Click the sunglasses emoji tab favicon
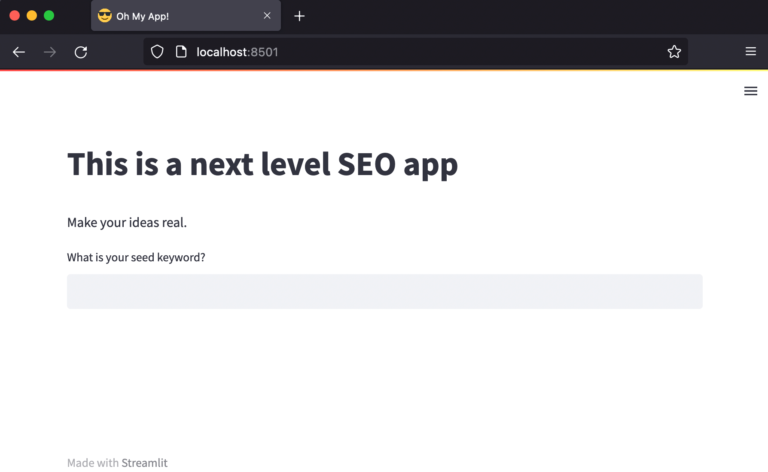This screenshot has width=768, height=472. (x=104, y=16)
